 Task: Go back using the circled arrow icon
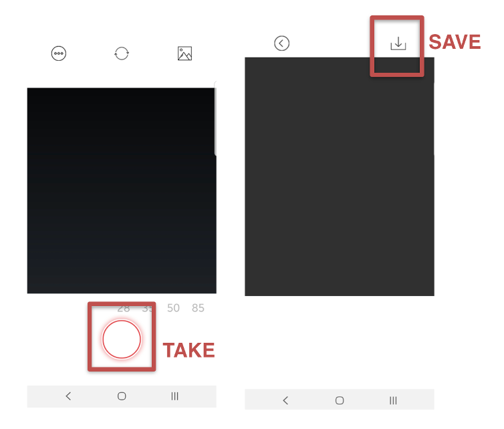(x=282, y=43)
